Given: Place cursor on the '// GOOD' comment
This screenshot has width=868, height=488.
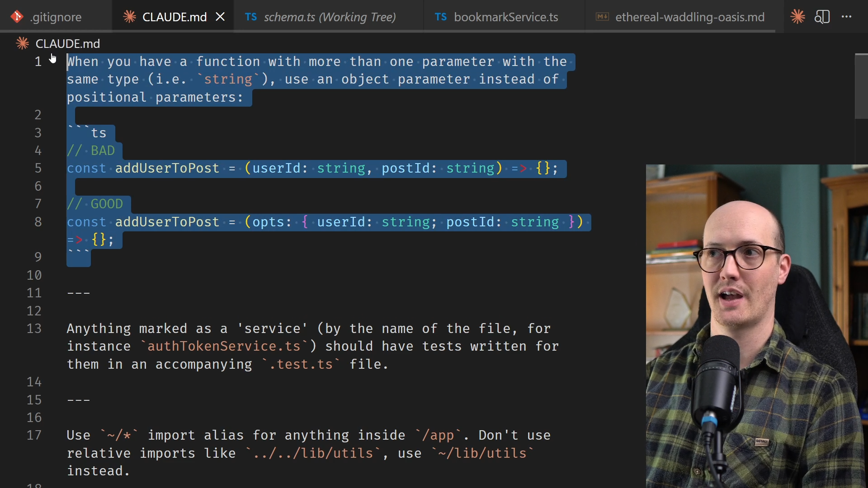Looking at the screenshot, I should 95,204.
